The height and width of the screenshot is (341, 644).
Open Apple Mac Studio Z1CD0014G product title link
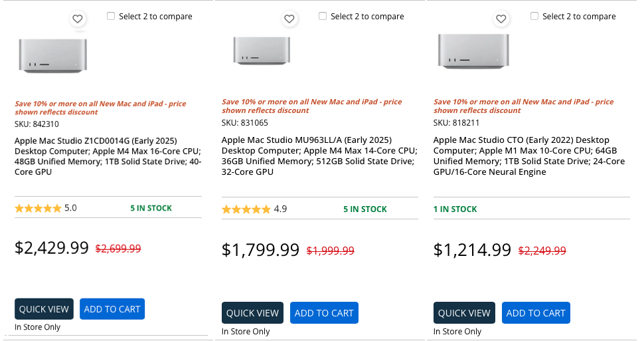coord(108,156)
